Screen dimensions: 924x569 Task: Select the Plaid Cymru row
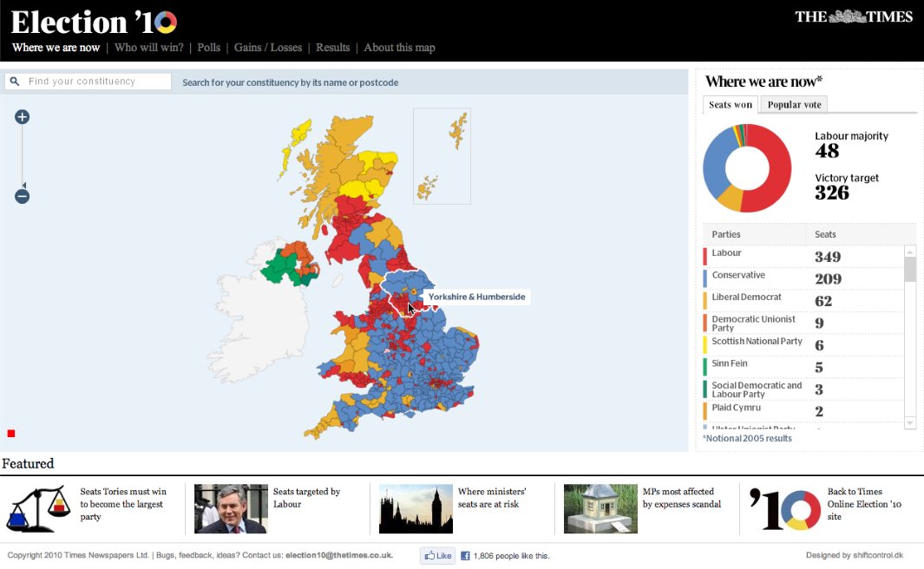tap(803, 410)
